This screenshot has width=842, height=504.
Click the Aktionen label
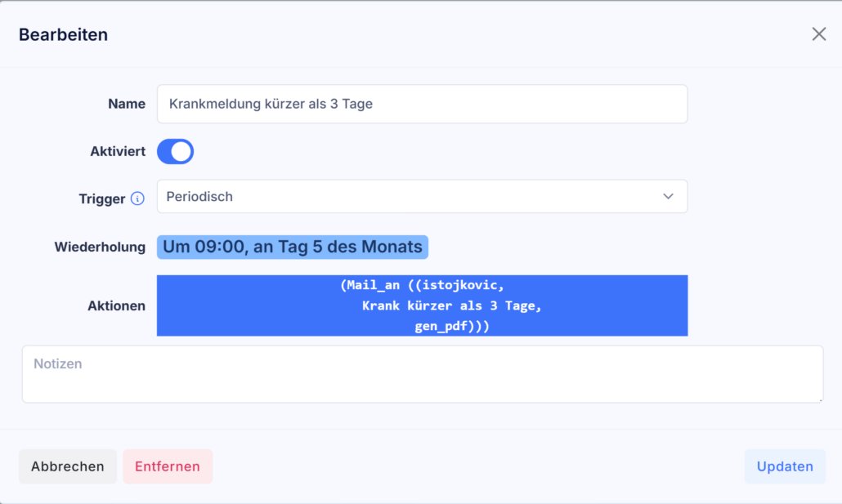point(117,306)
